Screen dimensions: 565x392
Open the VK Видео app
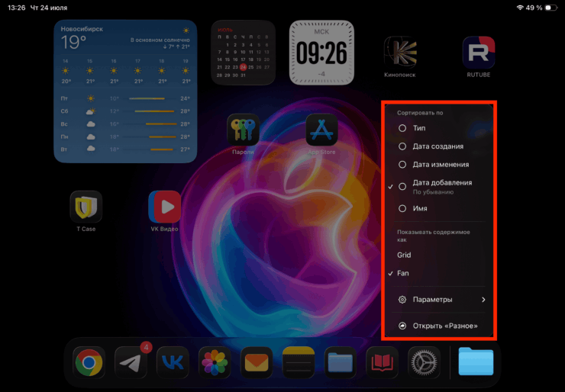click(165, 207)
